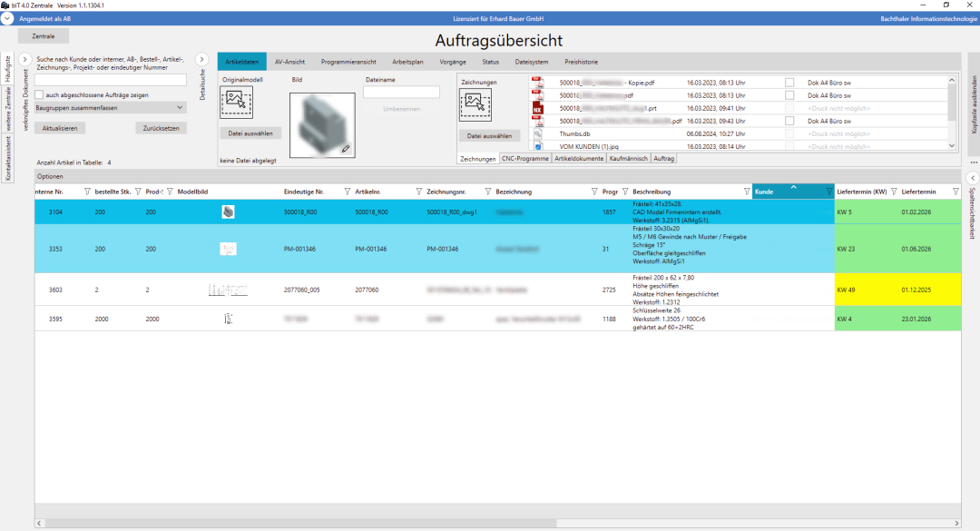The height and width of the screenshot is (531, 980).
Task: Click the PDF icon of the Kopie.pdf file
Action: pos(537,83)
